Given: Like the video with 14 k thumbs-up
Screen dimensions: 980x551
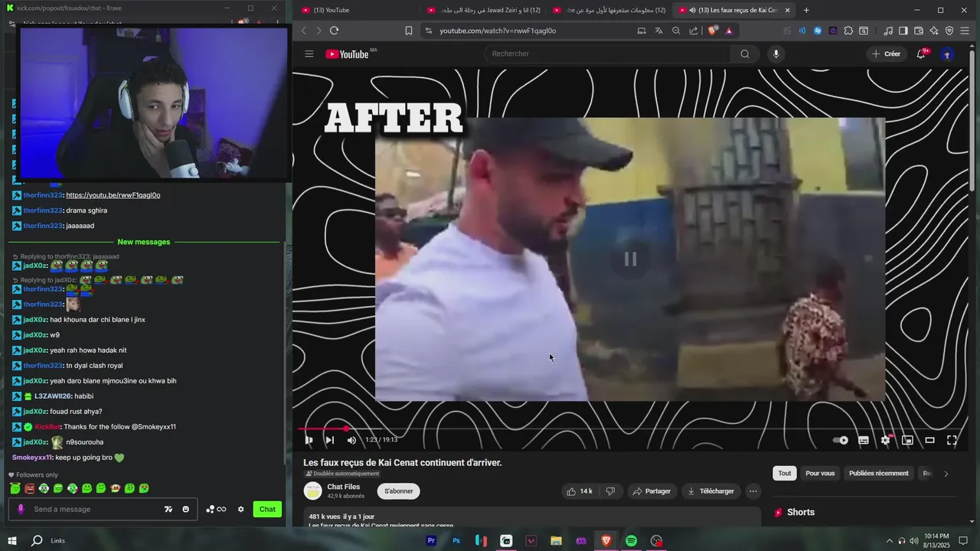Looking at the screenshot, I should coord(580,491).
